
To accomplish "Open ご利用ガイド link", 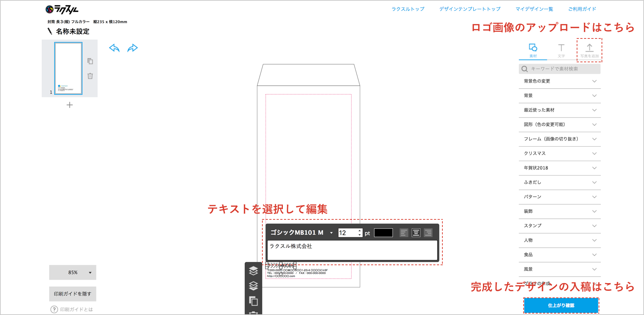I will [x=582, y=9].
